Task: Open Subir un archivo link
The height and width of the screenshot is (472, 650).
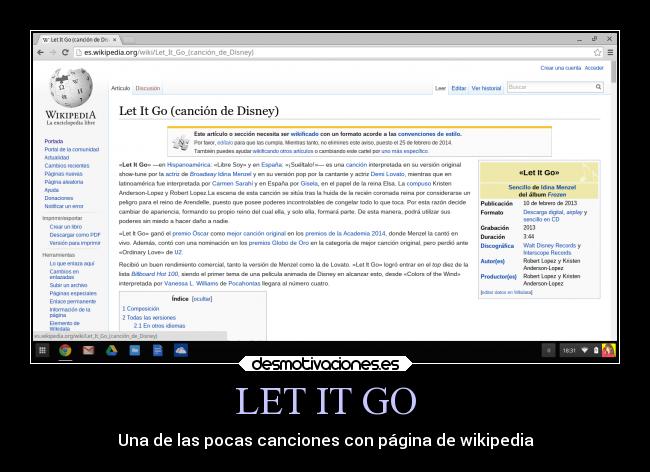Action: [x=68, y=285]
